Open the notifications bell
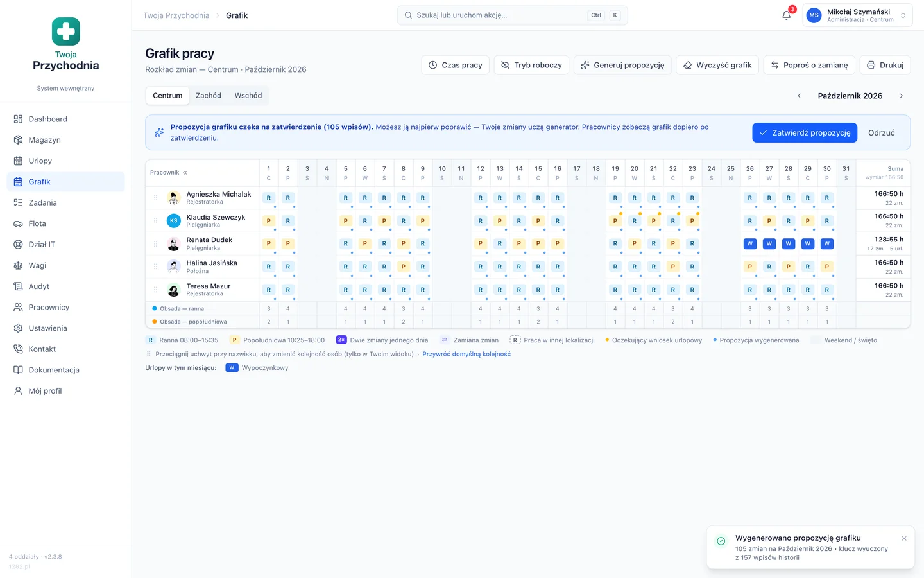The image size is (924, 578). [x=786, y=15]
